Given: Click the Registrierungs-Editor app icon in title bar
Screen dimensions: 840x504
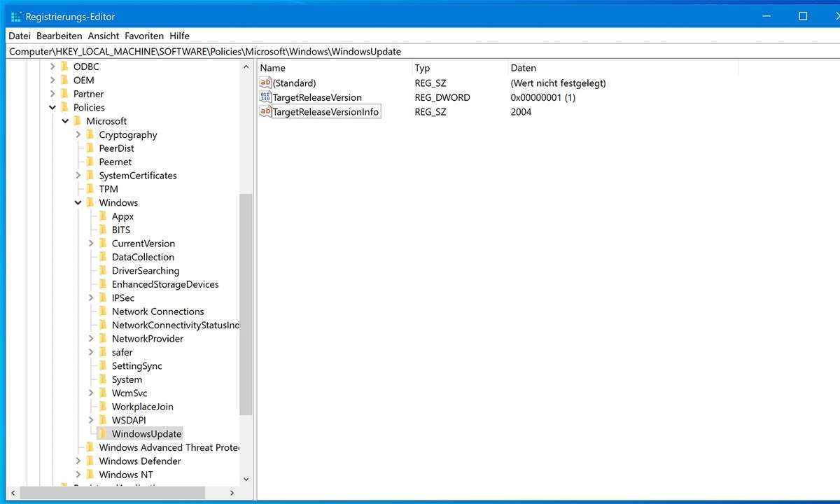Looking at the screenshot, I should [16, 16].
